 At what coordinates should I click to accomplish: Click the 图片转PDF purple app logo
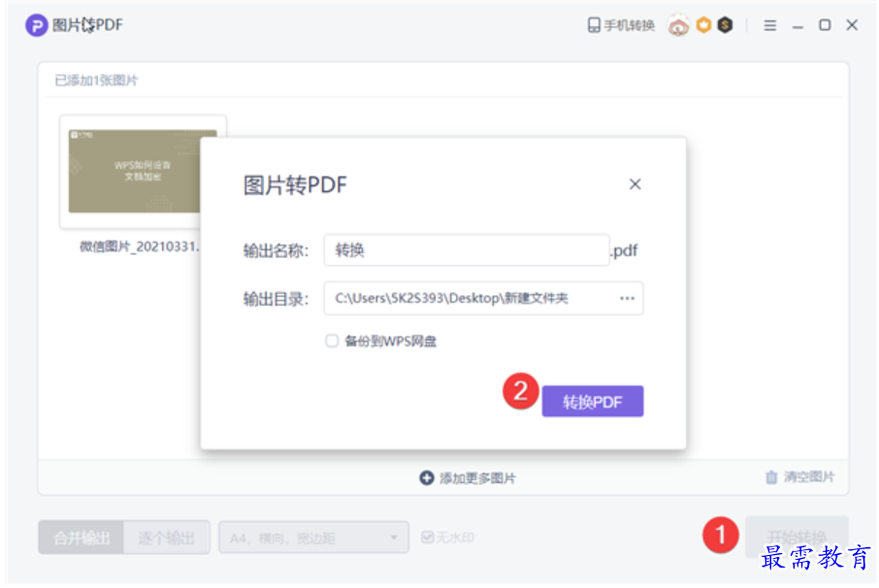coord(36,25)
